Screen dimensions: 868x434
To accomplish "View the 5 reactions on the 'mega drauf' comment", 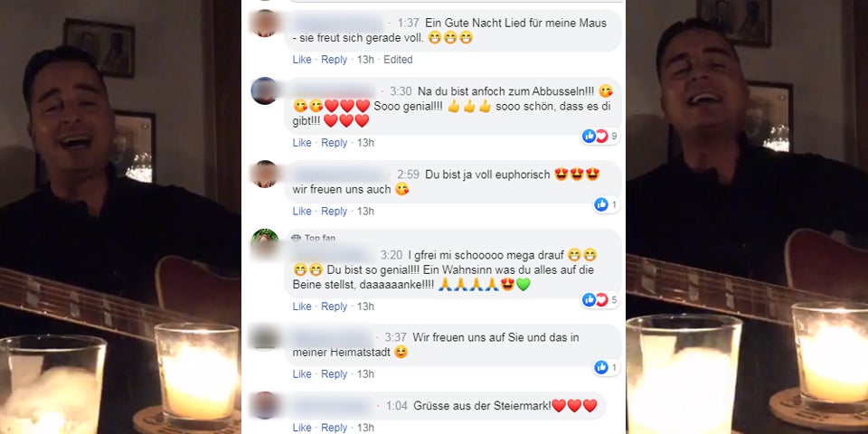I will [x=600, y=300].
